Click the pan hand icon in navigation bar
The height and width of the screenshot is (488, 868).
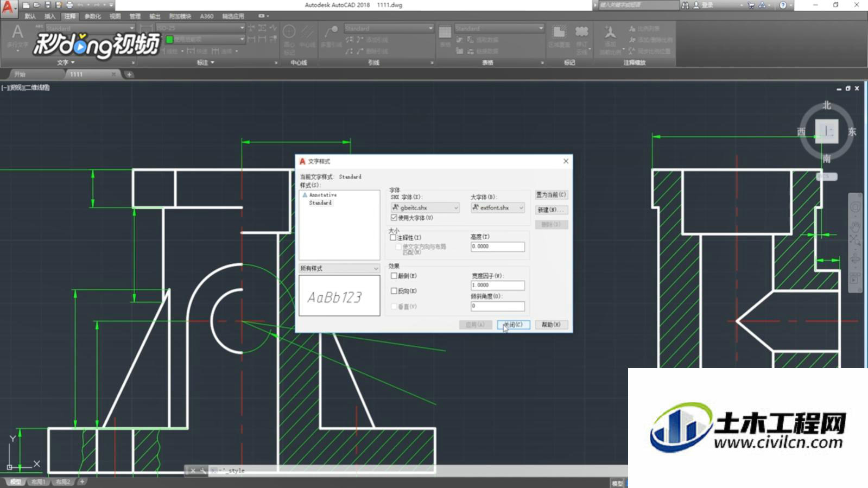[x=855, y=226]
